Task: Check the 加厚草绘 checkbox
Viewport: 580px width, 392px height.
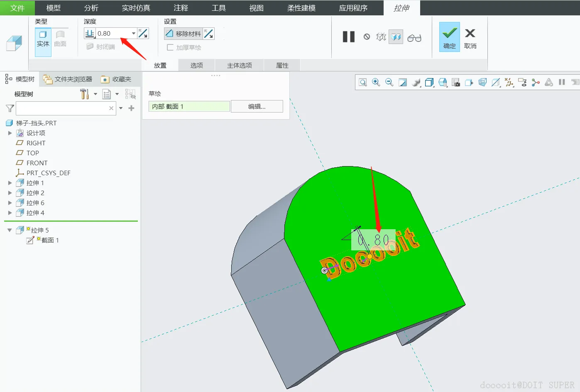Action: 170,47
